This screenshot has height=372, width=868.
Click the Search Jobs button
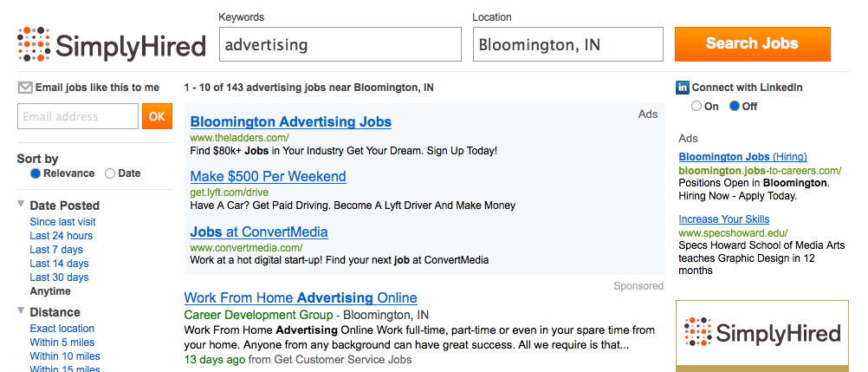pos(752,44)
